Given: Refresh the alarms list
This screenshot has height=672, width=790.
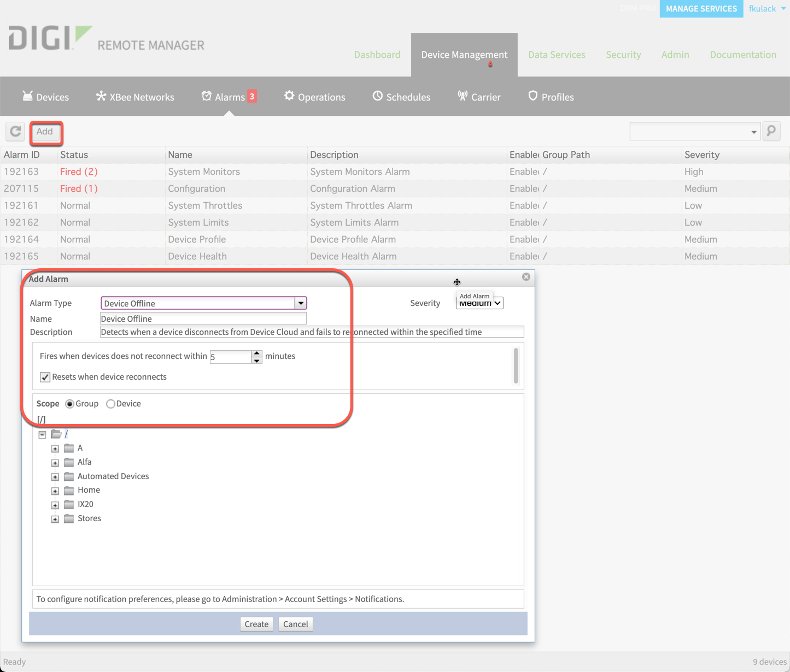Looking at the screenshot, I should [x=15, y=132].
